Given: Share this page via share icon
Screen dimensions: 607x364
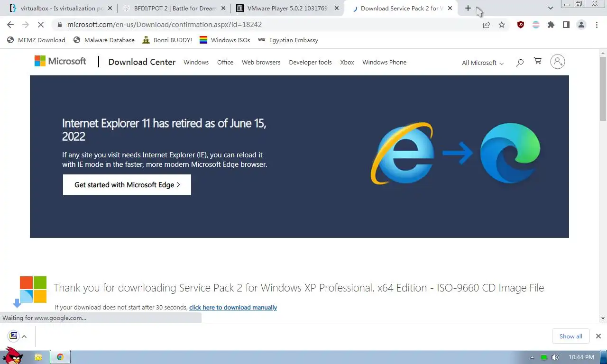Looking at the screenshot, I should pyautogui.click(x=487, y=25).
